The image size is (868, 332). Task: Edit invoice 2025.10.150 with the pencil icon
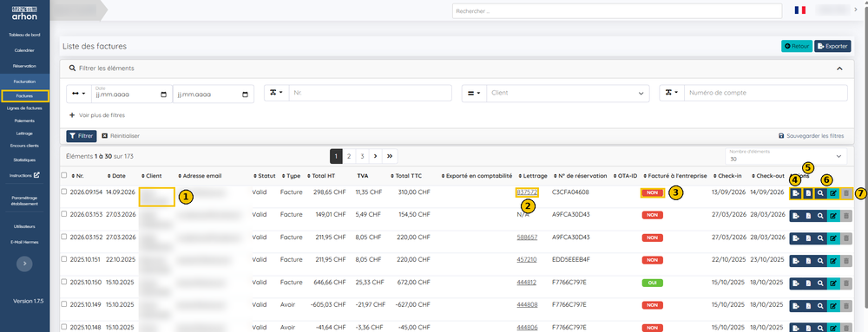click(833, 283)
